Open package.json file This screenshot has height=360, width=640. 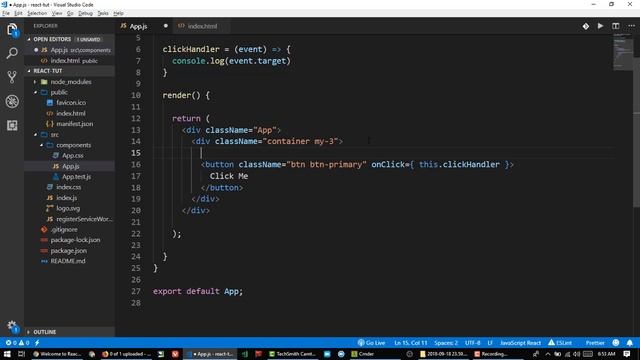69,251
